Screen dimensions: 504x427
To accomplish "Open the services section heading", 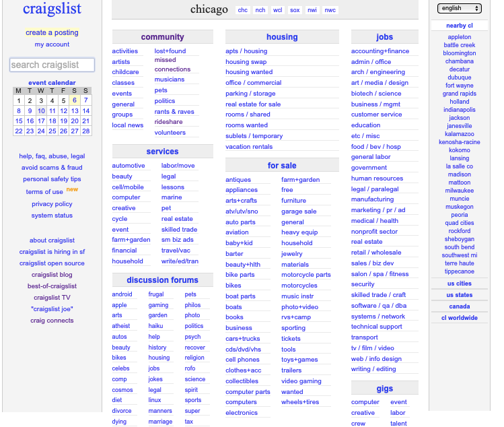I will click(163, 152).
